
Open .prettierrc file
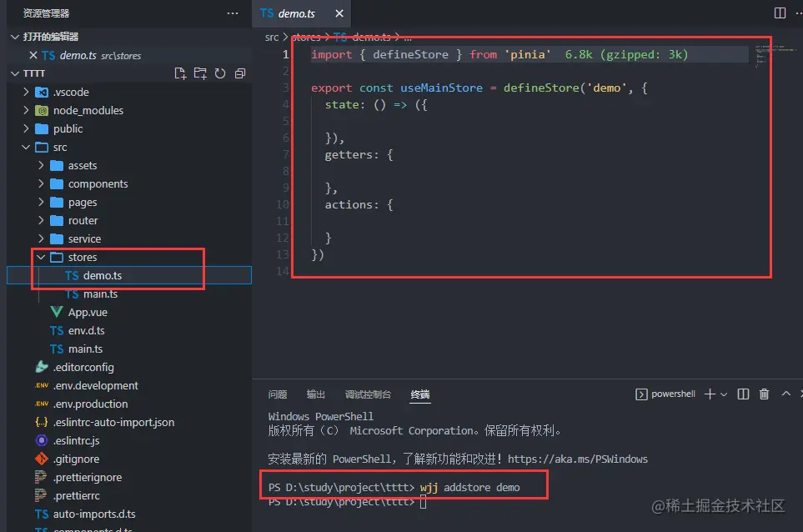point(129,495)
